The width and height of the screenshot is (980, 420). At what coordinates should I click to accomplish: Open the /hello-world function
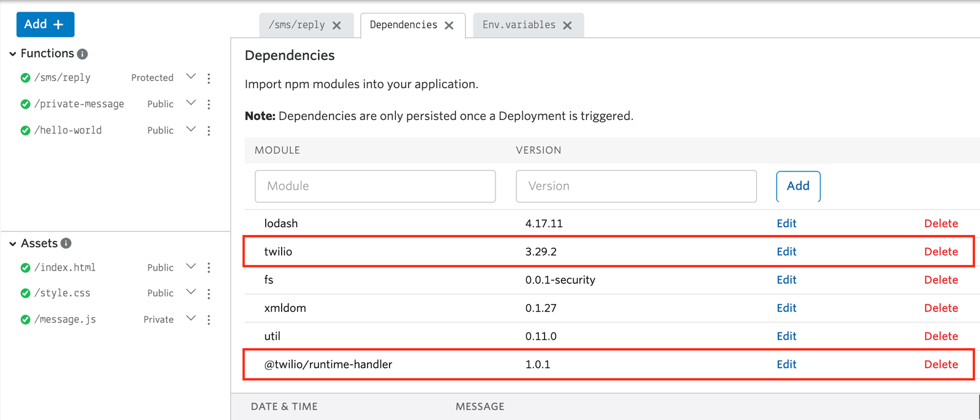[x=68, y=130]
